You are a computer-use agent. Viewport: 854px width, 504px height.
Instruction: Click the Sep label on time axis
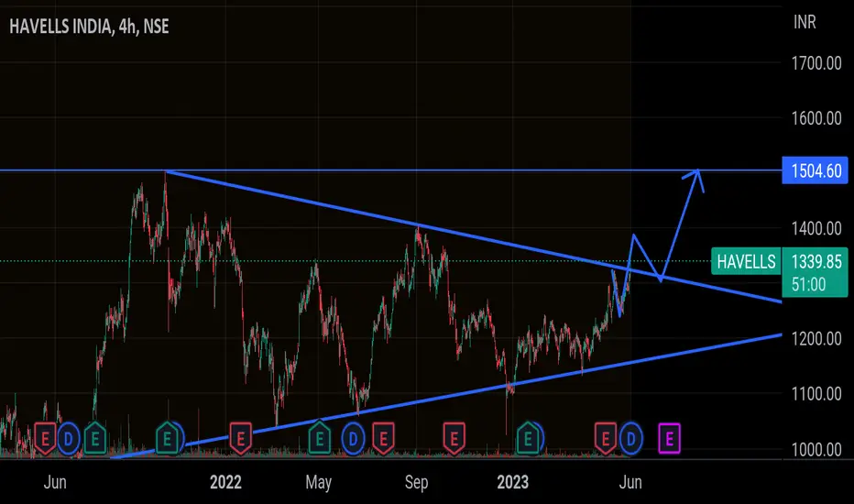417,482
